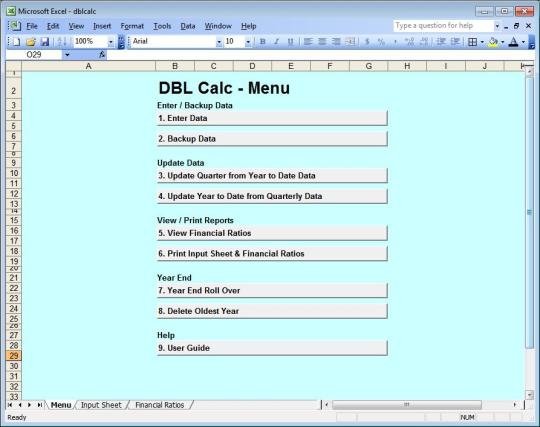Open the File menu

tap(32, 26)
